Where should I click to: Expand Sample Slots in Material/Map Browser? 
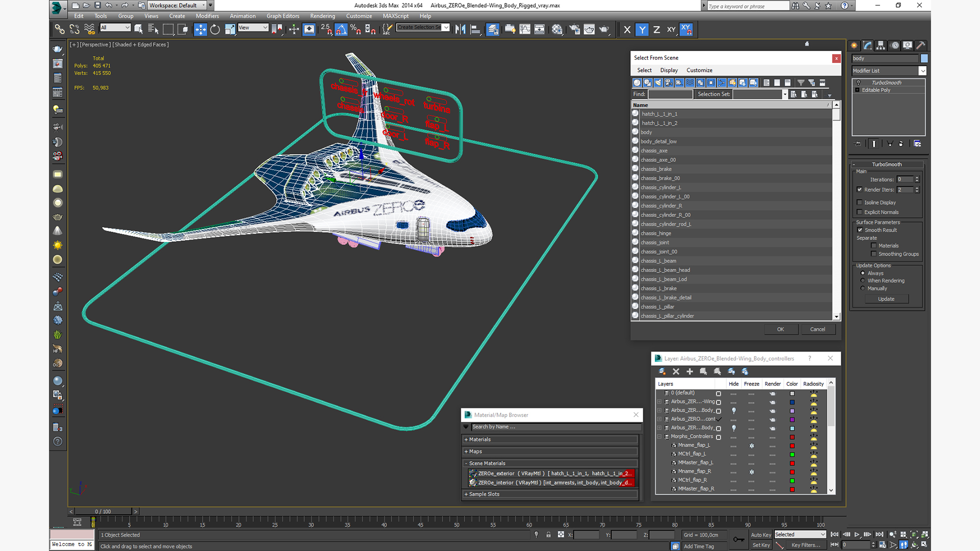(x=550, y=494)
